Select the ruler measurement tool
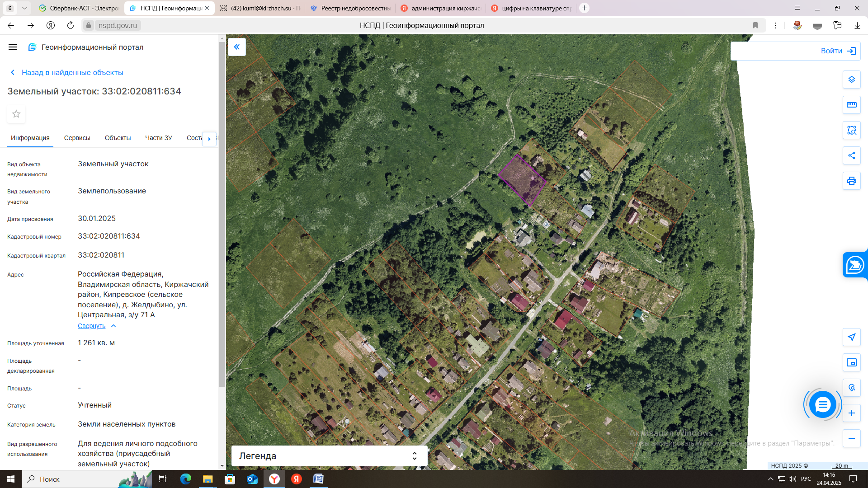This screenshot has width=868, height=488. tap(851, 105)
